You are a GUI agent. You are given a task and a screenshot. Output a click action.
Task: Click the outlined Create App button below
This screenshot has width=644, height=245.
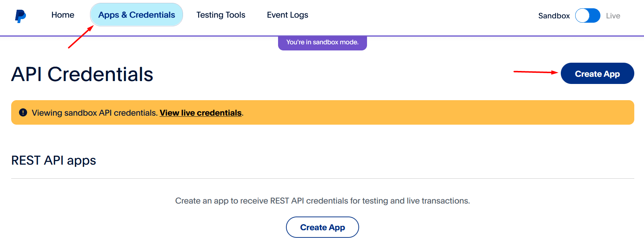322,227
